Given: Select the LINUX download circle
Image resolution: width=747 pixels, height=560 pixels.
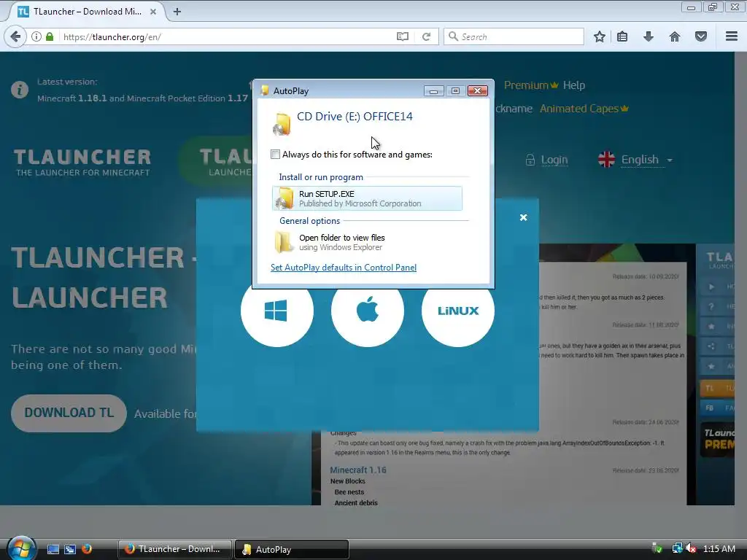Looking at the screenshot, I should pyautogui.click(x=458, y=311).
